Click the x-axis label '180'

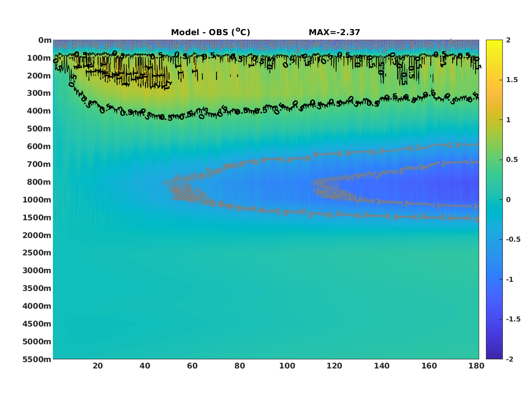(476, 366)
